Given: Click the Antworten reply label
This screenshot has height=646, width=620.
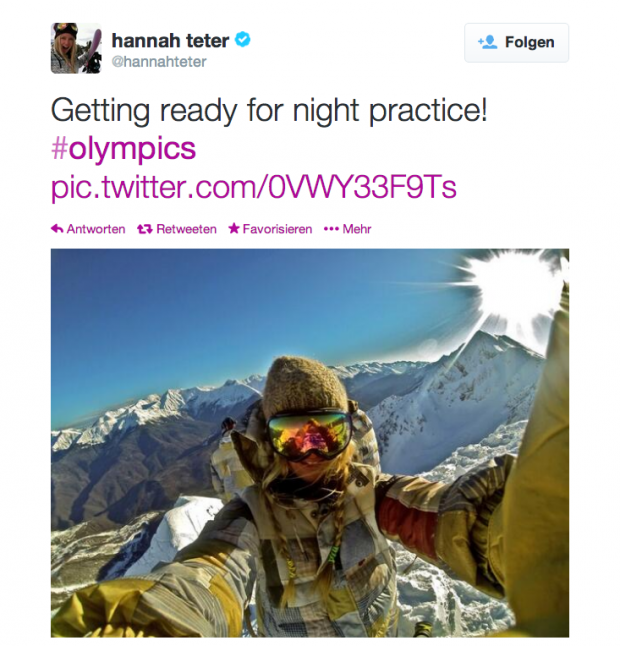Looking at the screenshot, I should [96, 229].
